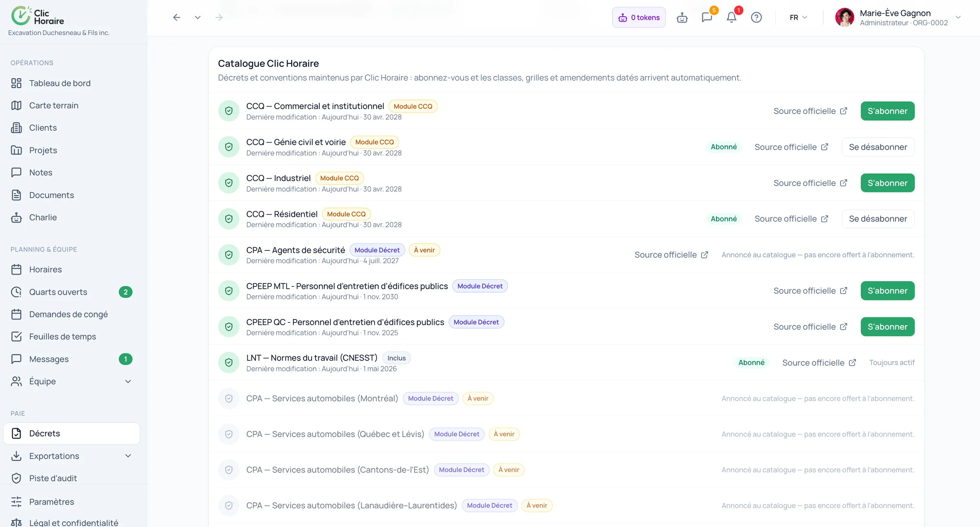Expand the Équipe submenu chevron
The image size is (980, 527).
128,382
